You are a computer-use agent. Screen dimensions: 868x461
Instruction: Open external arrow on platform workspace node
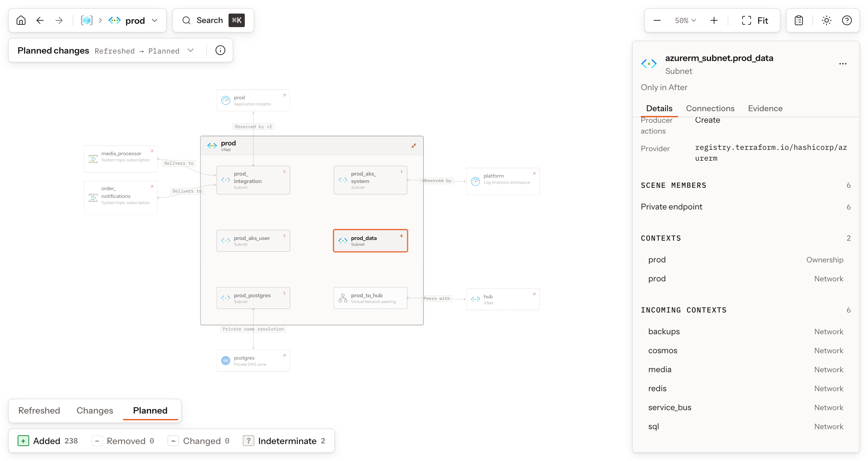click(x=534, y=174)
